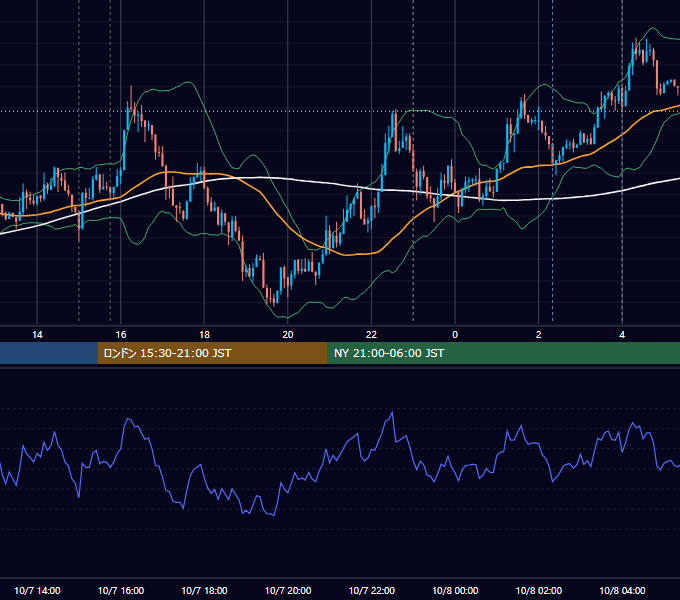The image size is (680, 600).
Task: Click the 10/7 16:00 date label
Action: pos(121,590)
